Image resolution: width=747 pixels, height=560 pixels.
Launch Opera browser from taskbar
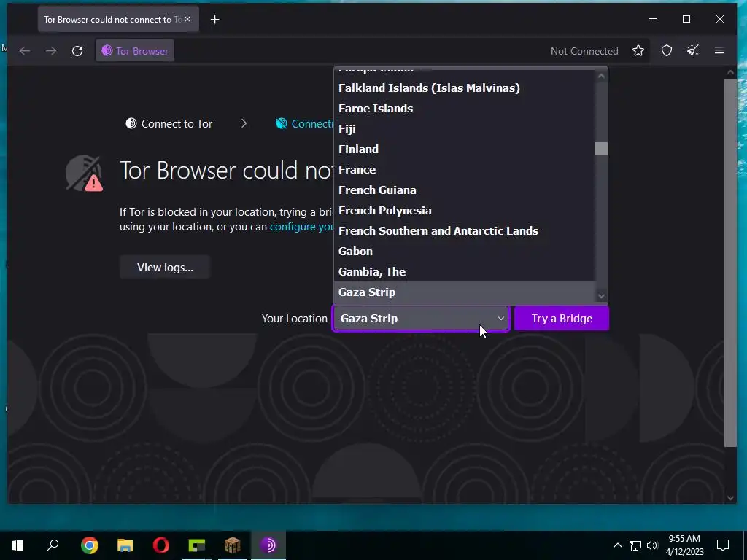click(161, 545)
